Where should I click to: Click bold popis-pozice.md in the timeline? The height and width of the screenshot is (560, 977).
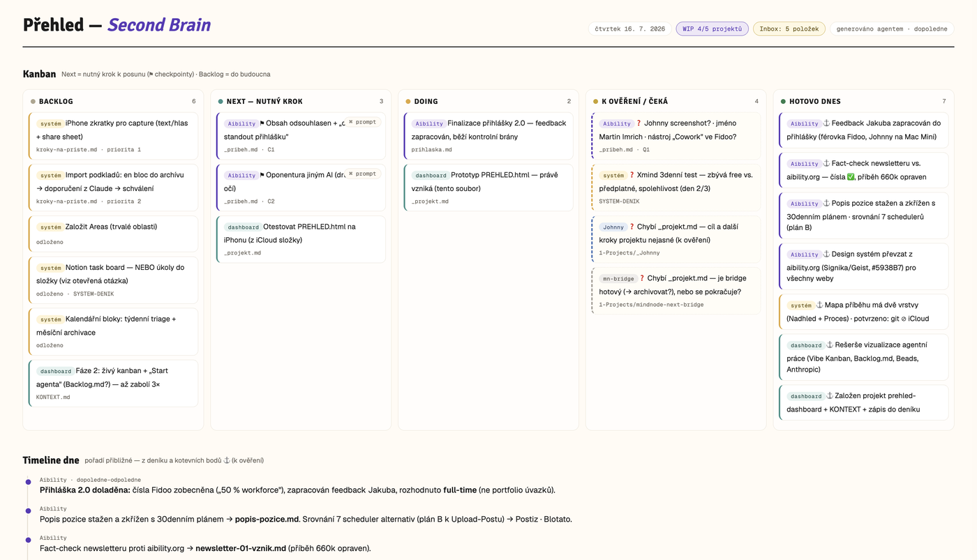(267, 520)
